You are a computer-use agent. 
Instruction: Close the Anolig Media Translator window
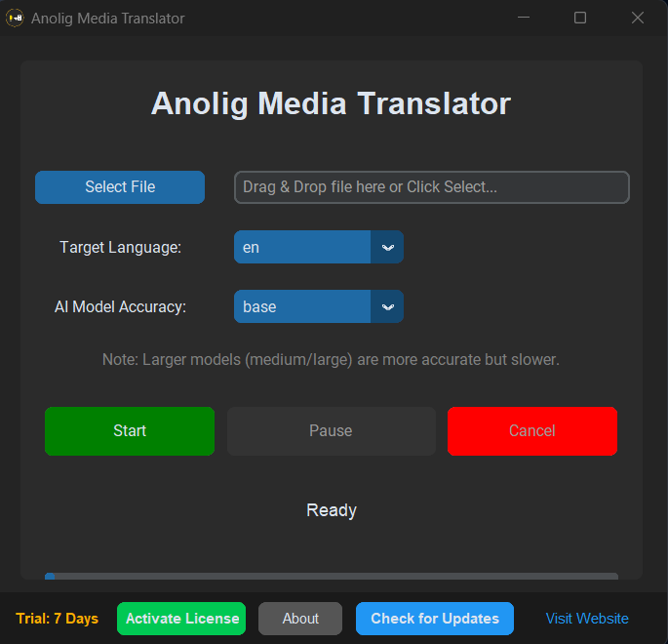638,18
